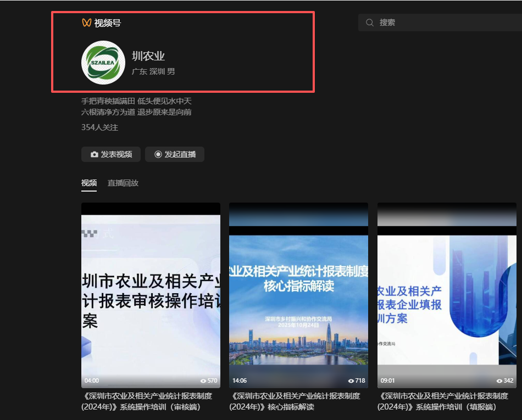Click the camera icon on 发表视频
The height and width of the screenshot is (420, 522).
[x=95, y=154]
